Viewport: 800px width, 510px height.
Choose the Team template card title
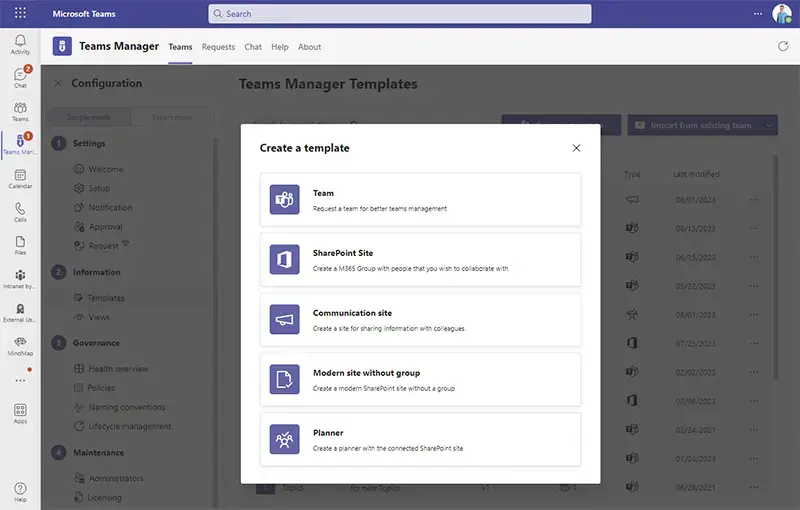[323, 193]
